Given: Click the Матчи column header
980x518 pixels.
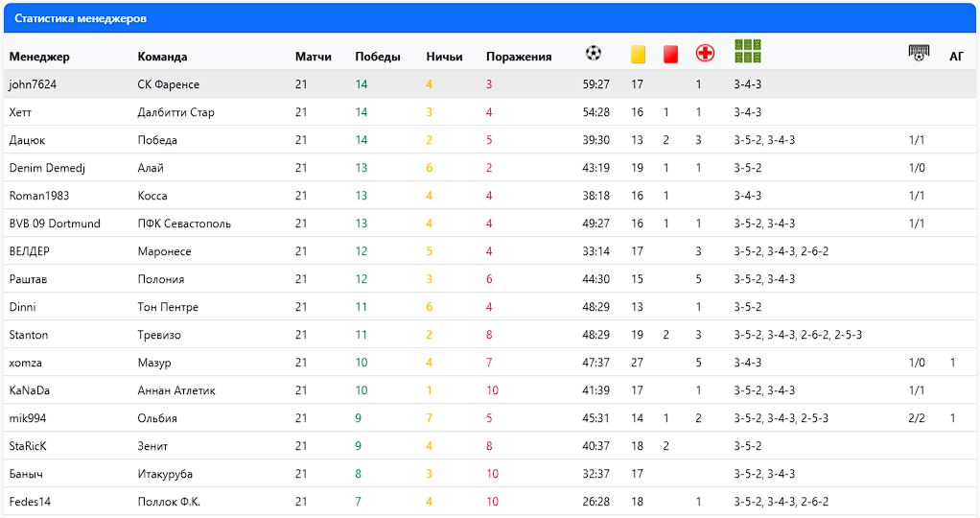Looking at the screenshot, I should coord(314,57).
